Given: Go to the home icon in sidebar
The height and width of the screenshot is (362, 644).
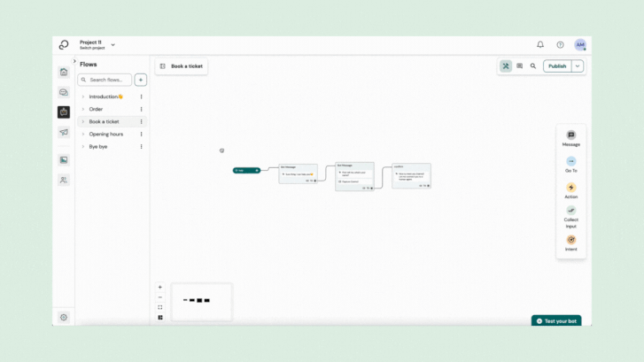Looking at the screenshot, I should pyautogui.click(x=64, y=73).
